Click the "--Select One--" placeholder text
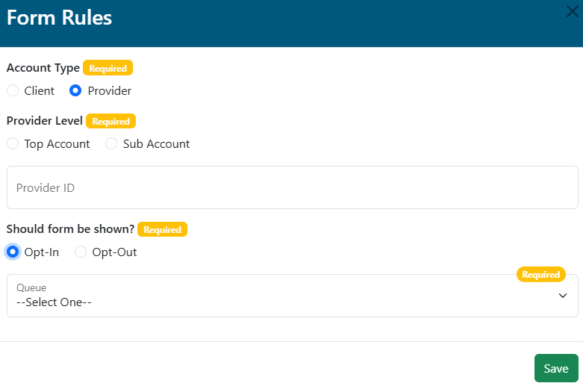This screenshot has height=392, width=583. tap(54, 302)
